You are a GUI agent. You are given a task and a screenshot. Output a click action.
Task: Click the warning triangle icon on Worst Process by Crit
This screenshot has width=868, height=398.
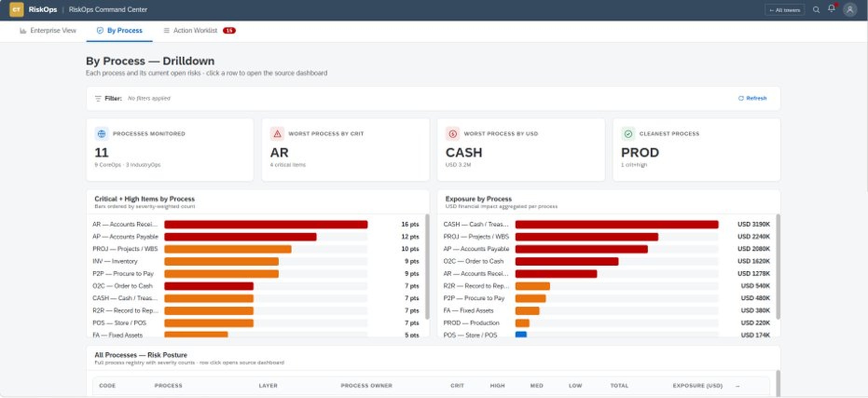tap(277, 134)
